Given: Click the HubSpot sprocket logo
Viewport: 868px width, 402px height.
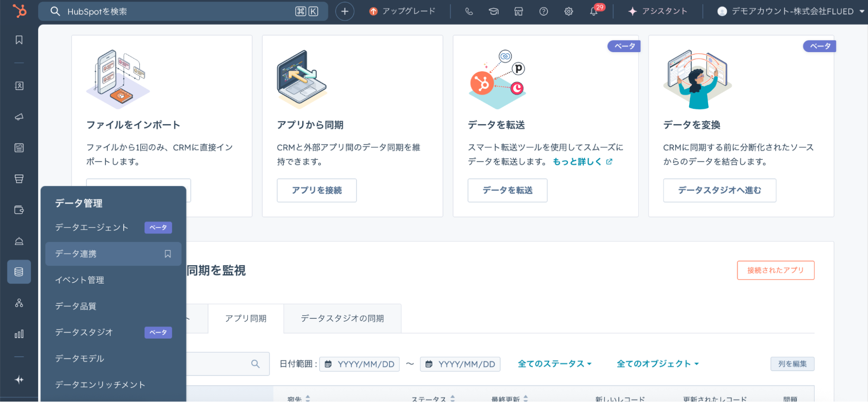Looking at the screenshot, I should (x=19, y=11).
